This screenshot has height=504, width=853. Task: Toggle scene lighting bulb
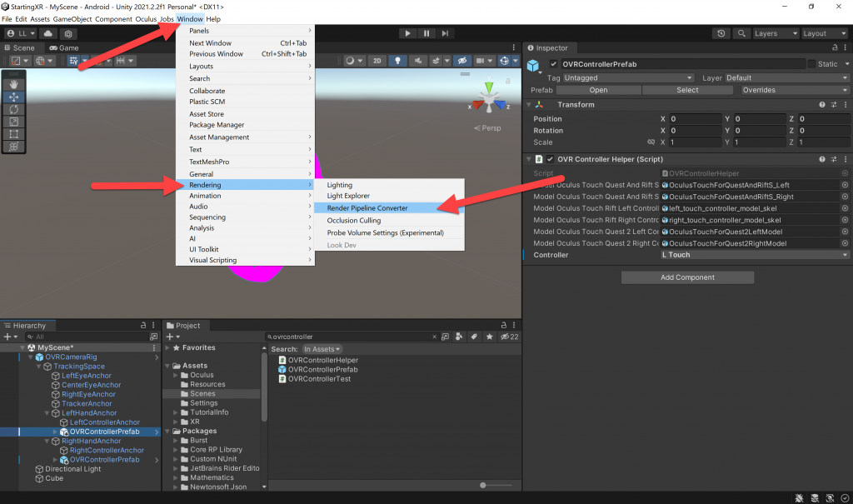[x=397, y=61]
